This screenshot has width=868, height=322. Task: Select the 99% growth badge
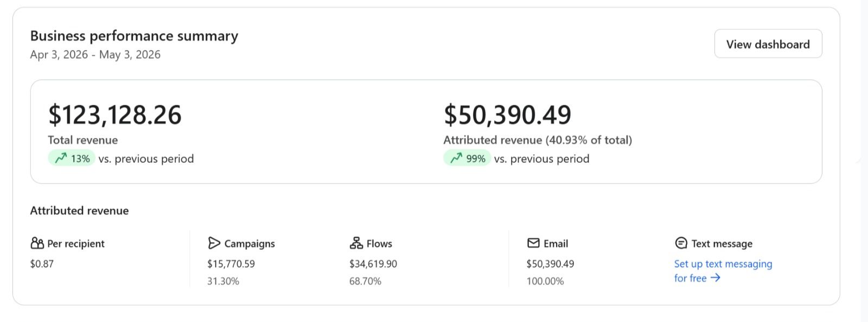(467, 158)
